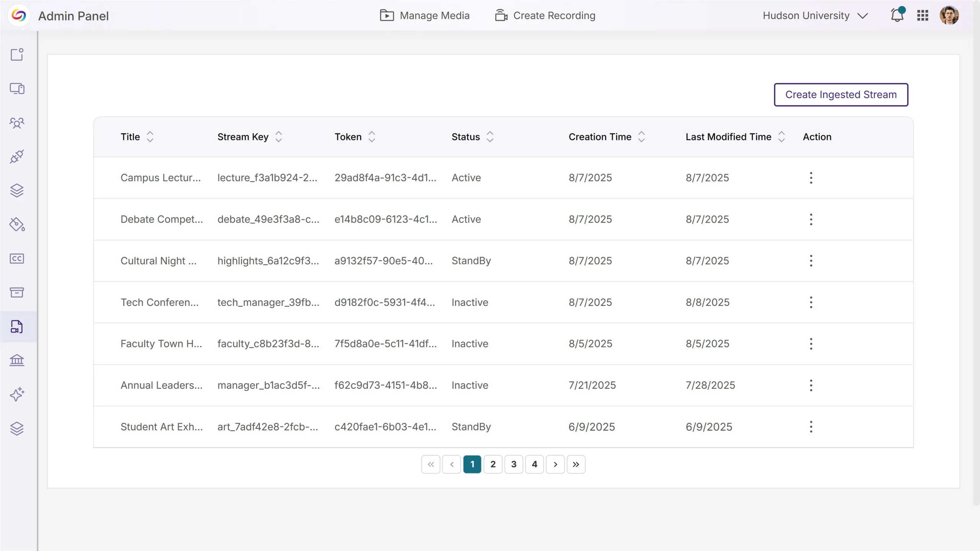The width and height of the screenshot is (980, 551).
Task: Open action menu for Campus Lecture row
Action: coord(811,178)
